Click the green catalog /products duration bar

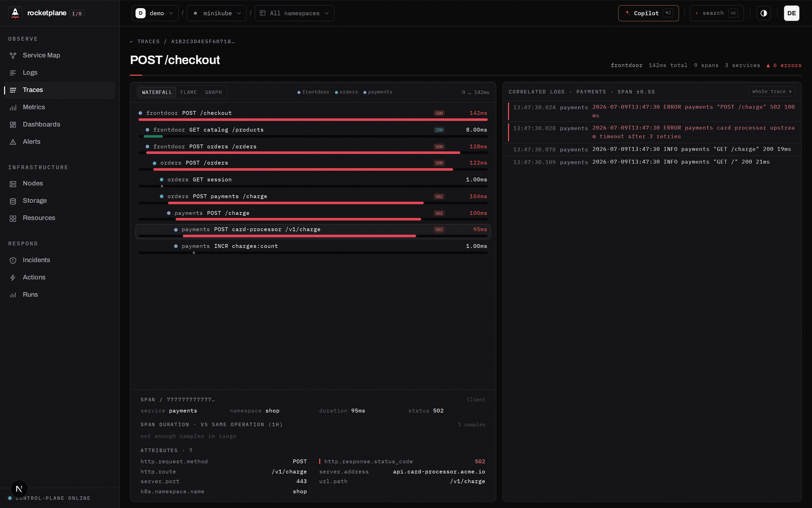153,136
